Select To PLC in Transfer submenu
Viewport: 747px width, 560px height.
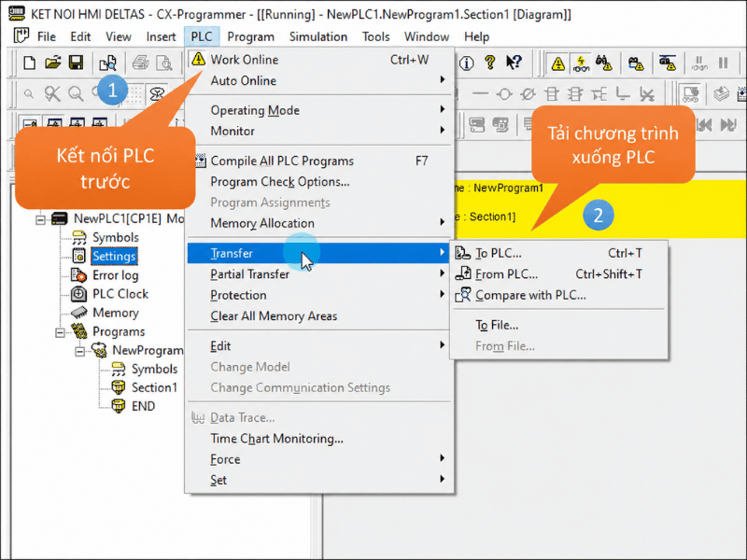(x=558, y=253)
